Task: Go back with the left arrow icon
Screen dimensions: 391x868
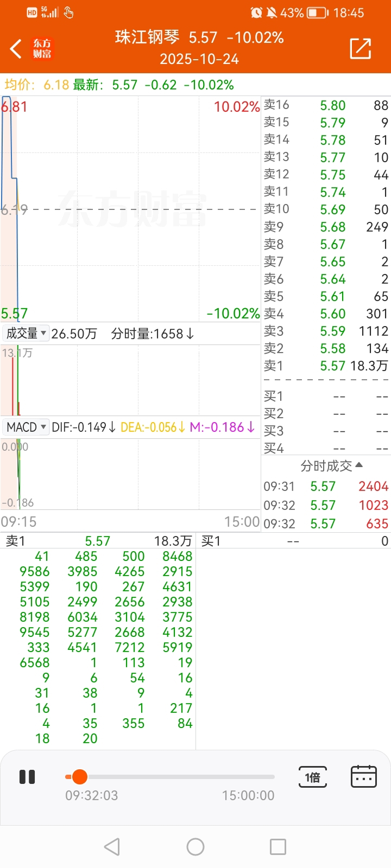Action: 16,49
